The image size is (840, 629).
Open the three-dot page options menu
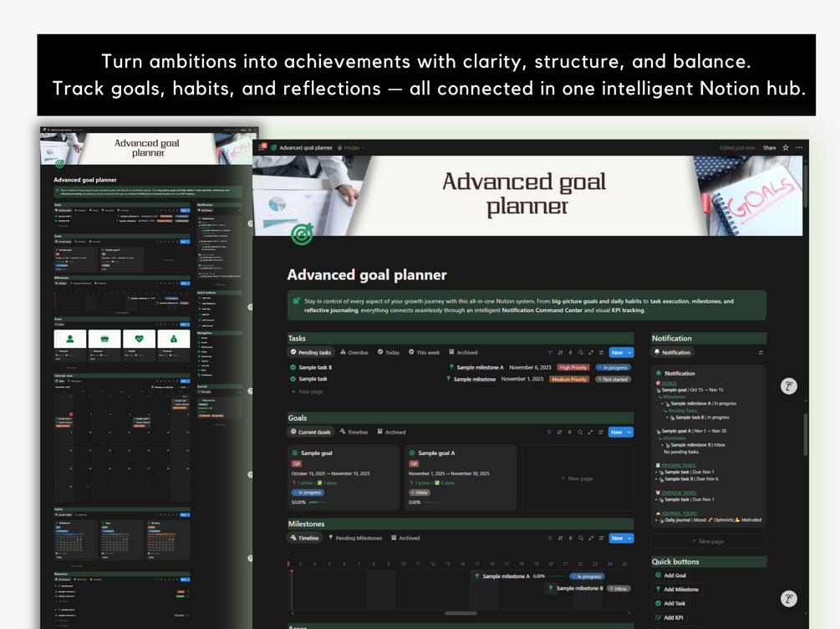pyautogui.click(x=799, y=147)
